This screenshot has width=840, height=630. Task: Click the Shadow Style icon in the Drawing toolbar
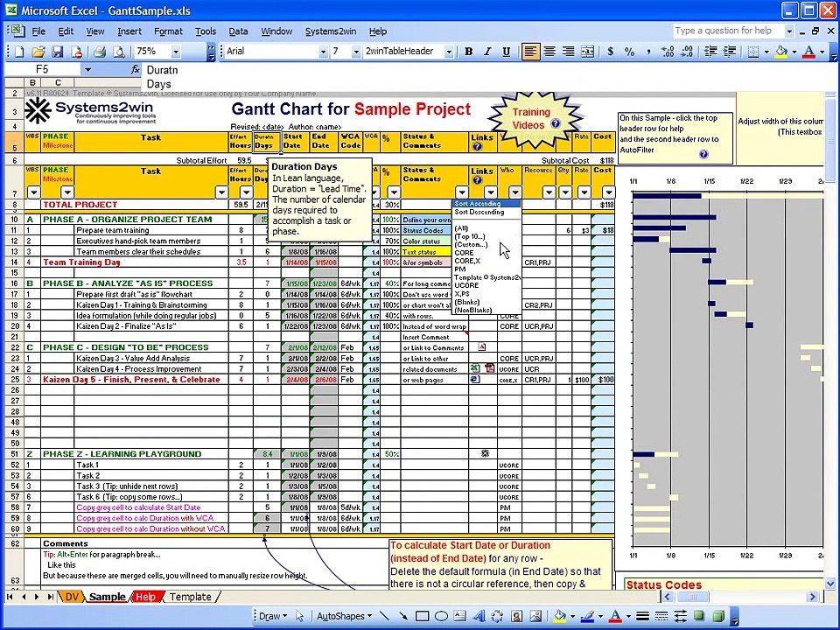(699, 616)
